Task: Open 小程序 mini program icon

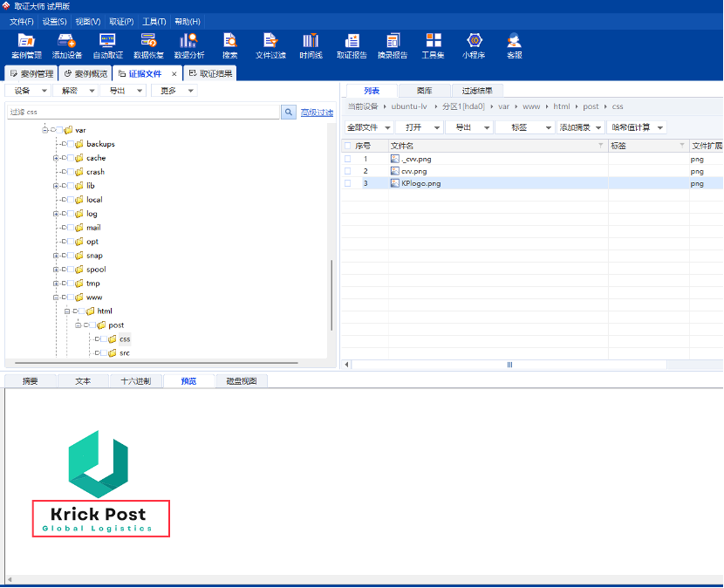Action: point(474,45)
